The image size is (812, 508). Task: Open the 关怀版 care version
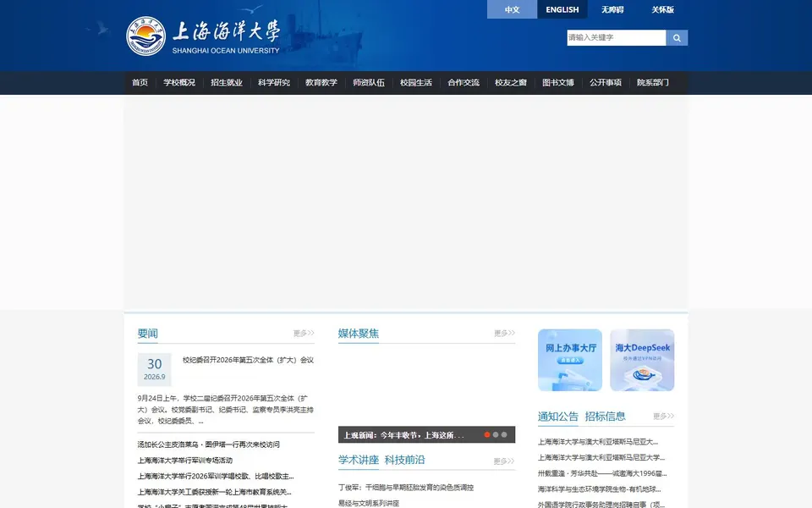[x=662, y=9]
